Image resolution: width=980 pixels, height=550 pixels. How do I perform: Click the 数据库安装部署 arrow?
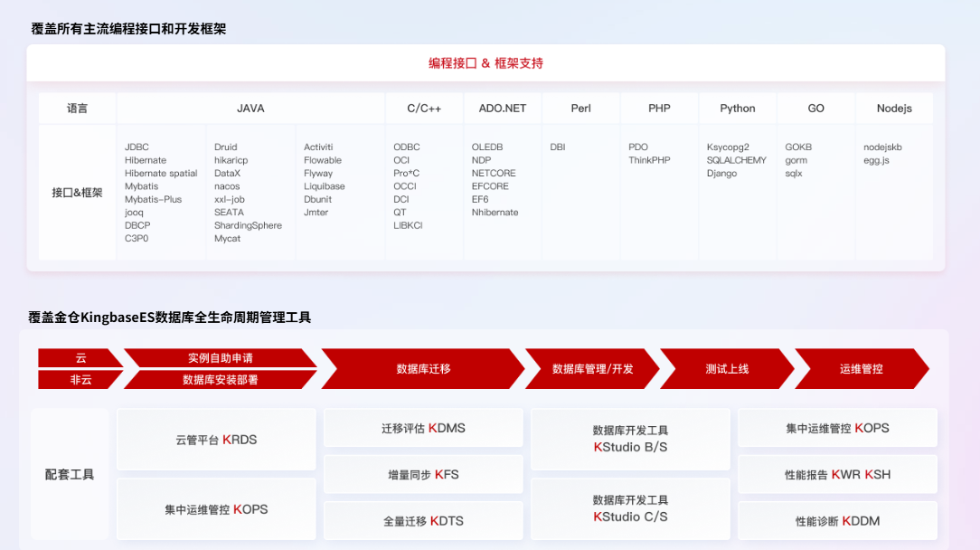click(x=220, y=380)
